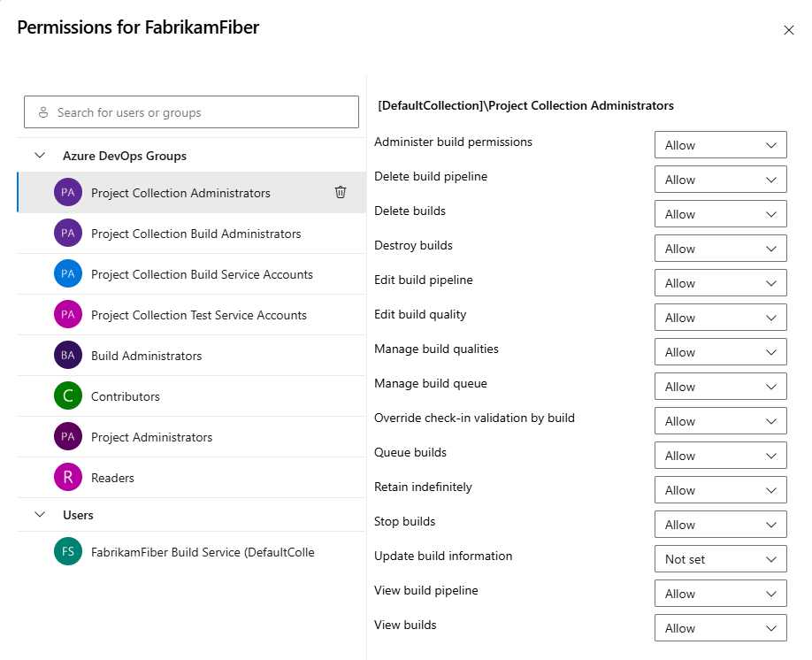Click the delete trash icon for Project Collection Administrators
Screen dimensions: 812x660
tap(341, 192)
